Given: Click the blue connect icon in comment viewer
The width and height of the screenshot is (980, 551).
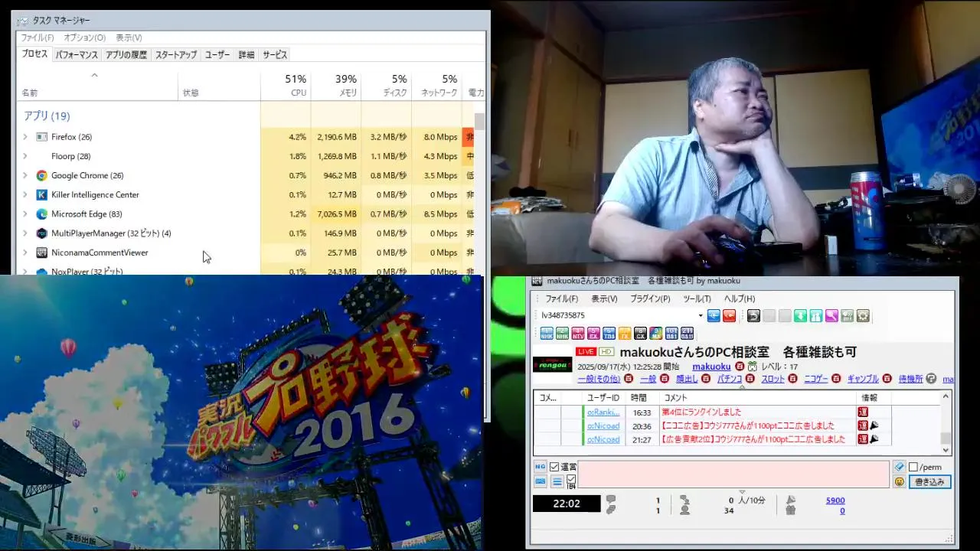Looking at the screenshot, I should pyautogui.click(x=714, y=315).
